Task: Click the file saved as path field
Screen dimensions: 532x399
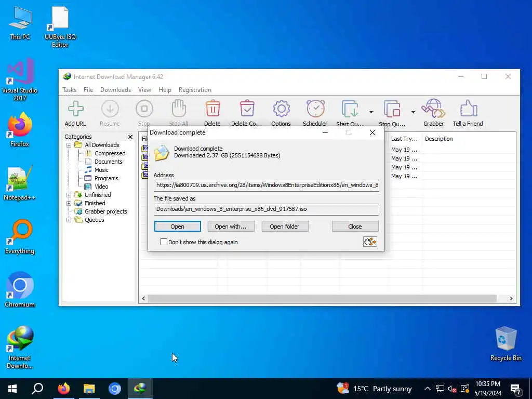Action: (x=267, y=209)
